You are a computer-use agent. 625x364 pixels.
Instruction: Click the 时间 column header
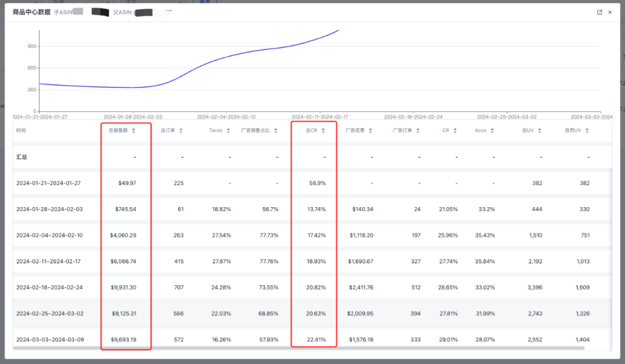coord(21,131)
